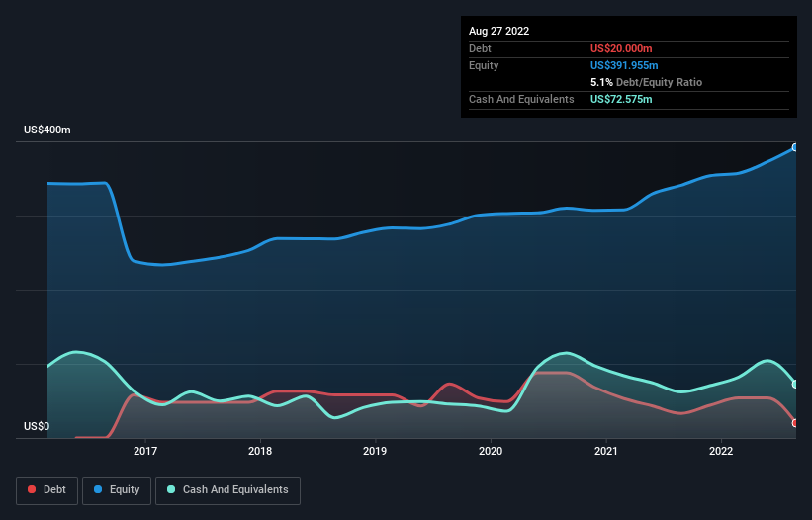Toggle Cash And Equivalents legend button

[x=227, y=490]
